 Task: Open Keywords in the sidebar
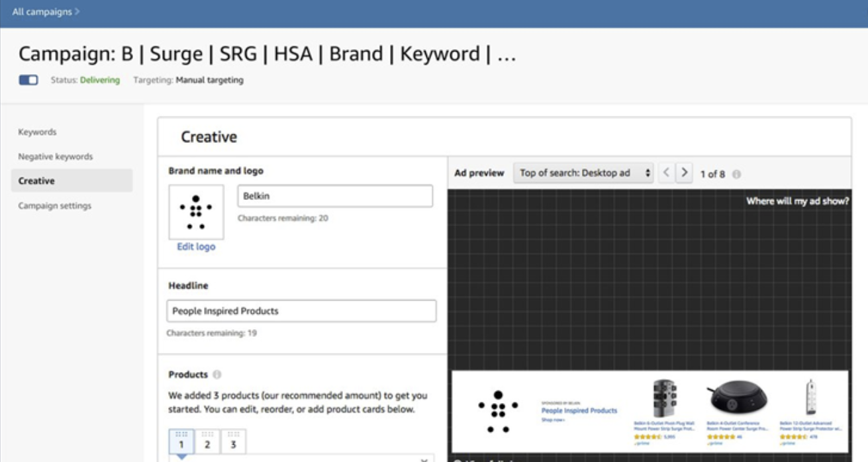pyautogui.click(x=37, y=132)
